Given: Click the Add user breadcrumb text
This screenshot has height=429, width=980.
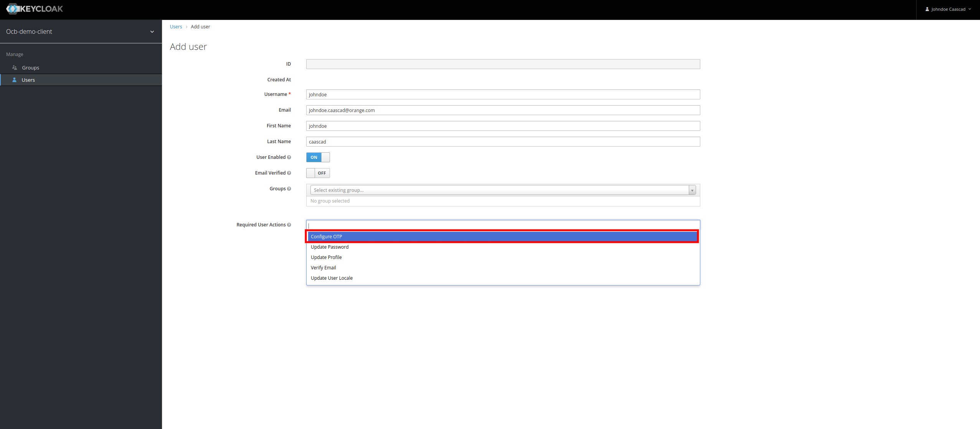Looking at the screenshot, I should [200, 26].
